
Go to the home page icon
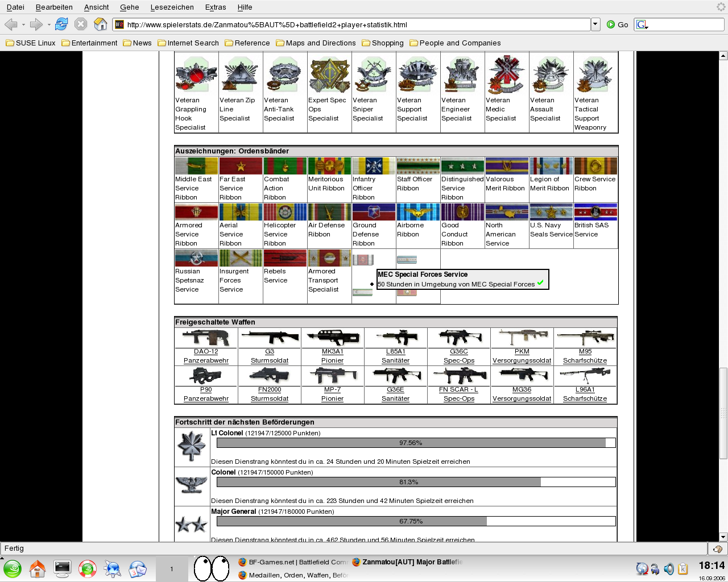100,24
